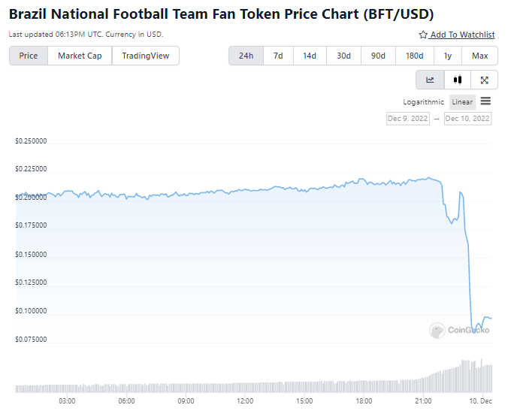This screenshot has height=420, width=511.
Task: Click the volume bars near 21:00
Action: point(423,385)
